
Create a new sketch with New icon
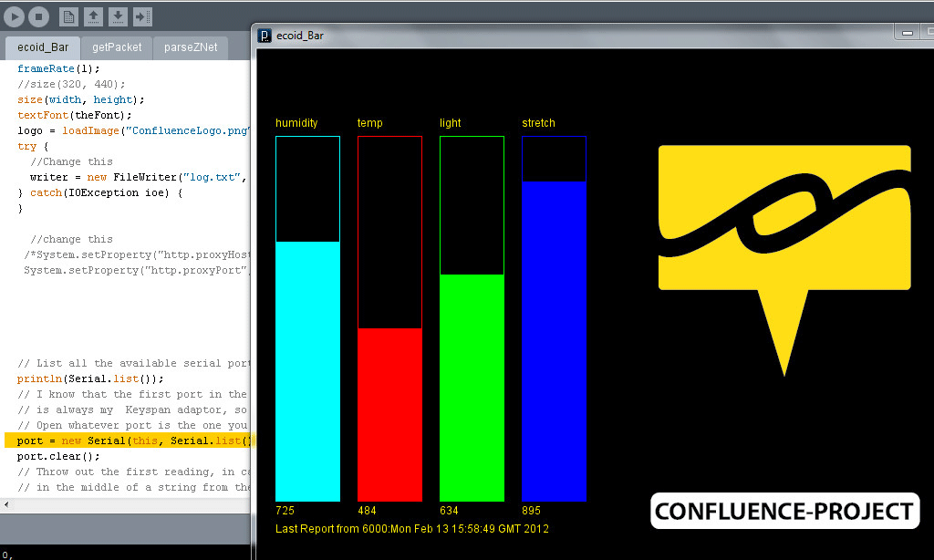pyautogui.click(x=69, y=16)
